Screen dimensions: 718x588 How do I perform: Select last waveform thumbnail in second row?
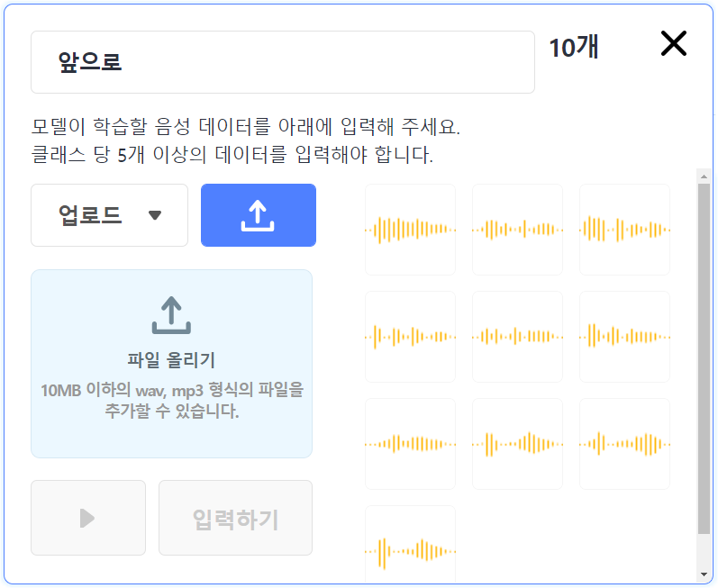624,337
